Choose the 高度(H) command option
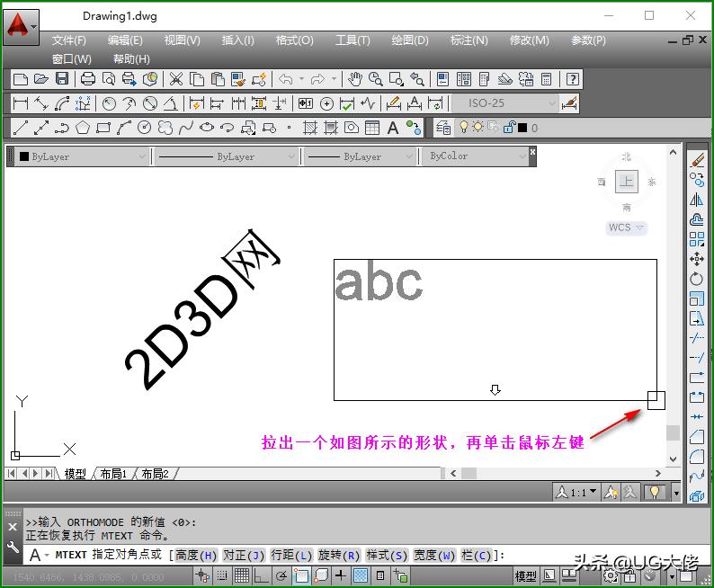The height and width of the screenshot is (588, 714). click(x=196, y=556)
